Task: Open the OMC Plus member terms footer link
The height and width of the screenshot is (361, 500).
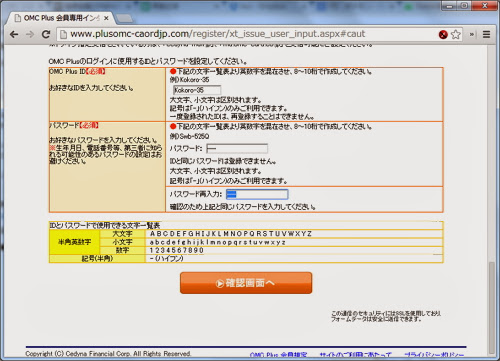Action: click(278, 355)
